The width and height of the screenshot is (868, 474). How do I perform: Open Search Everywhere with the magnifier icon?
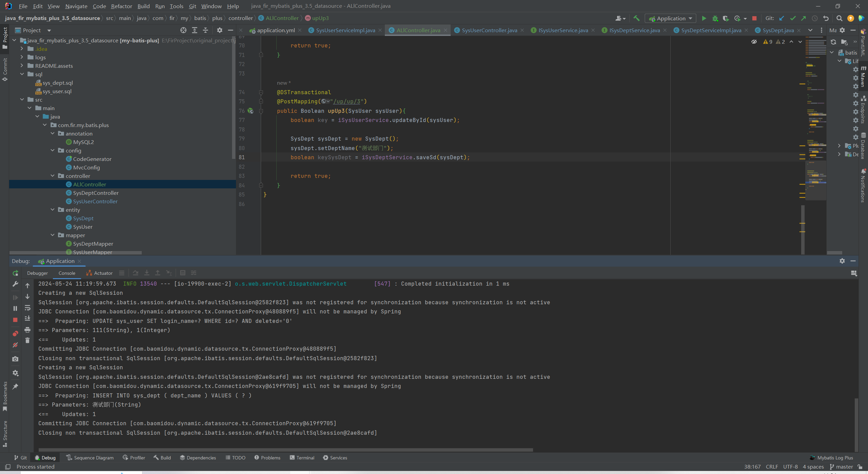(840, 19)
